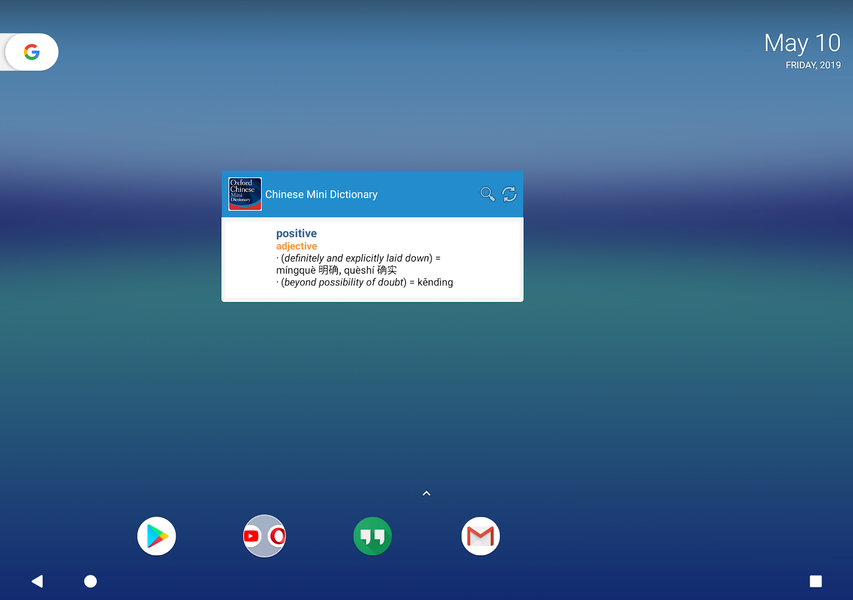Tap the "FRIDAY, 2019" text under the date
The height and width of the screenshot is (600, 853).
pos(813,65)
